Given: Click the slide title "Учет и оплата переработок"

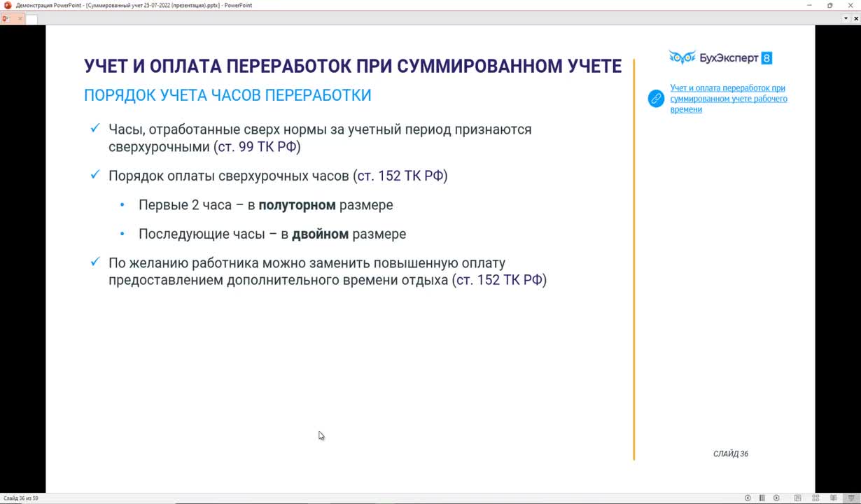Looking at the screenshot, I should pos(352,66).
